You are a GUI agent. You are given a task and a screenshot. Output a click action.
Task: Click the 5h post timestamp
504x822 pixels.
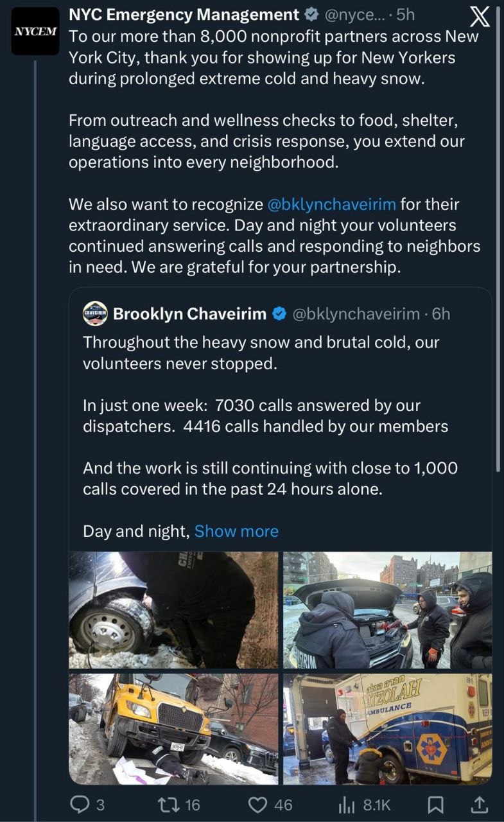pyautogui.click(x=406, y=14)
